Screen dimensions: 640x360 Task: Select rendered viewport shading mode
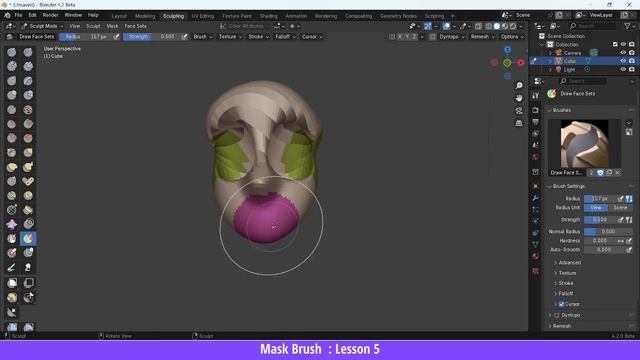[513, 26]
